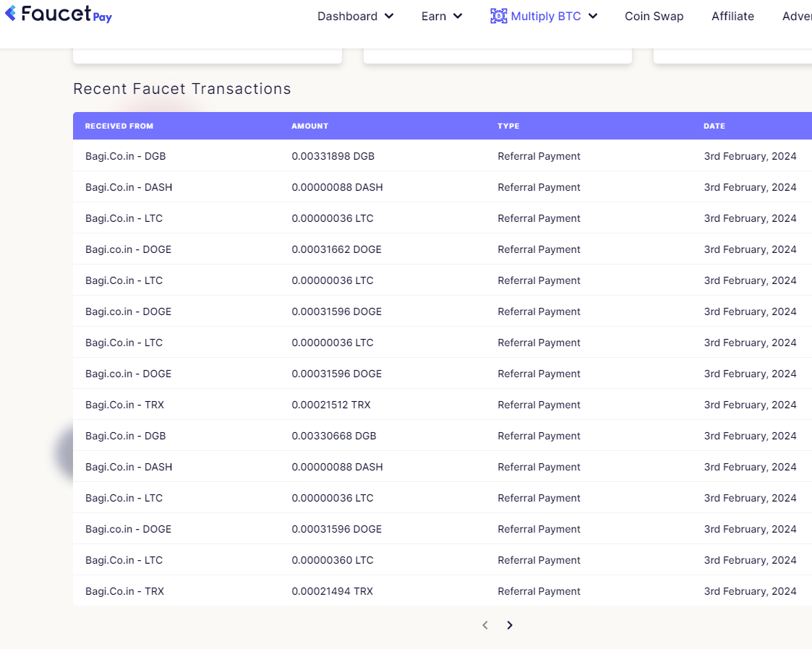The image size is (812, 649).
Task: Click Bagi.Co.in - TRX in 0.00021512 row
Action: (125, 405)
